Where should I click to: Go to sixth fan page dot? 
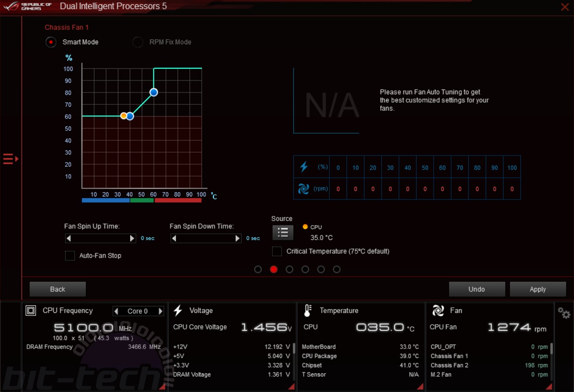coord(337,269)
